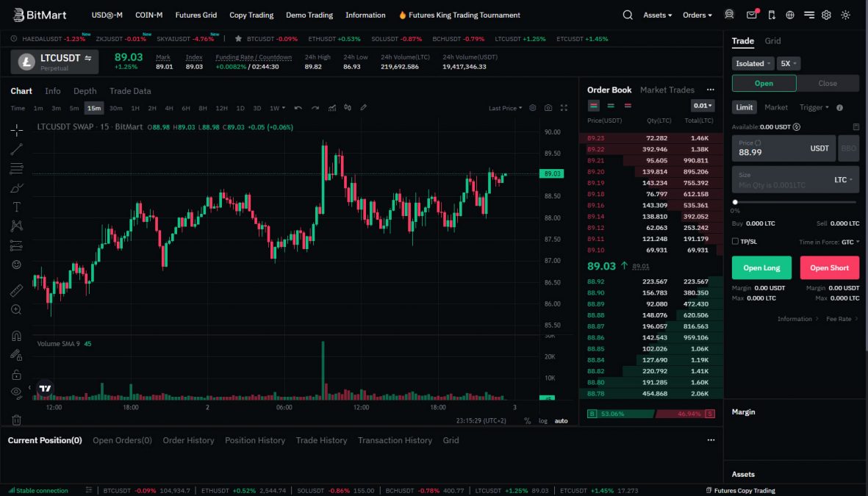Open the customer support headset icon
The image size is (868, 496).
click(729, 15)
